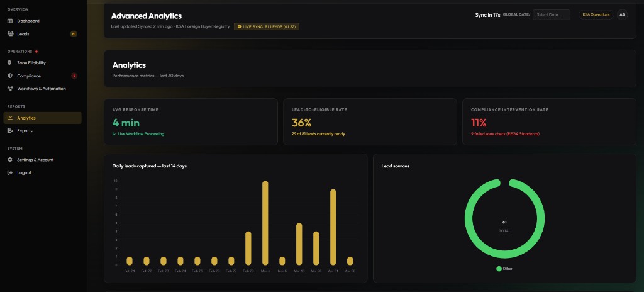
Task: Click the red 9 badge beside Compliance
Action: point(74,76)
